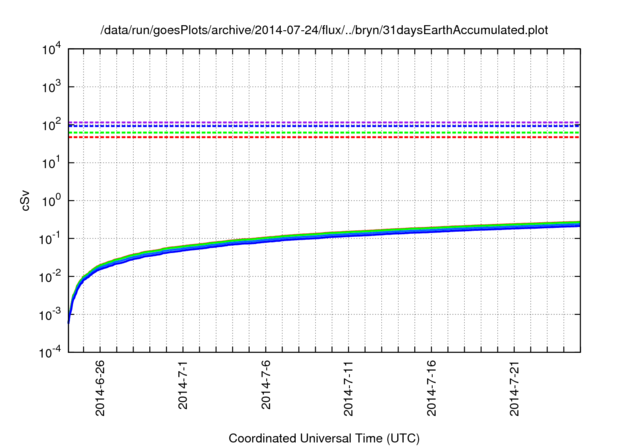Click the 10^-2 y-axis tick label

pos(51,277)
